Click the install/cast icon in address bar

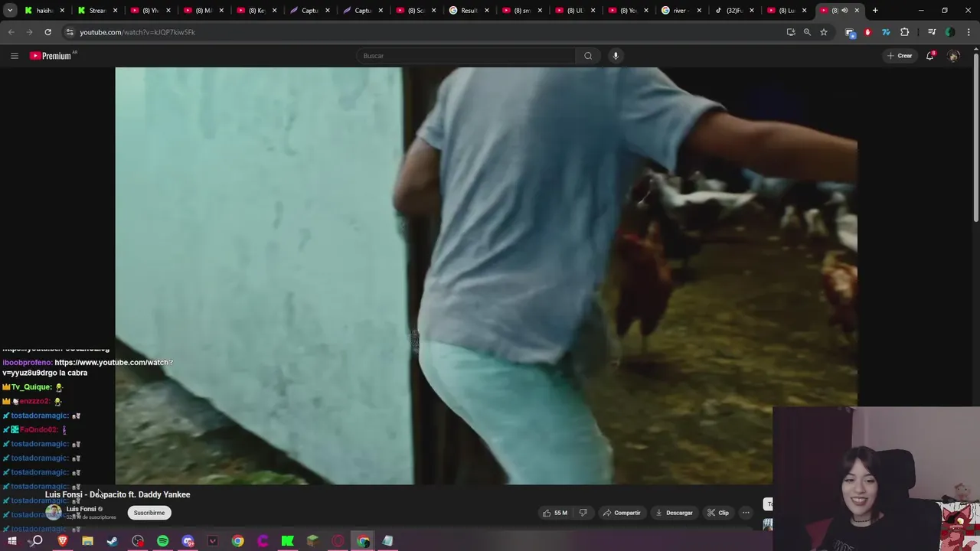[x=791, y=32]
